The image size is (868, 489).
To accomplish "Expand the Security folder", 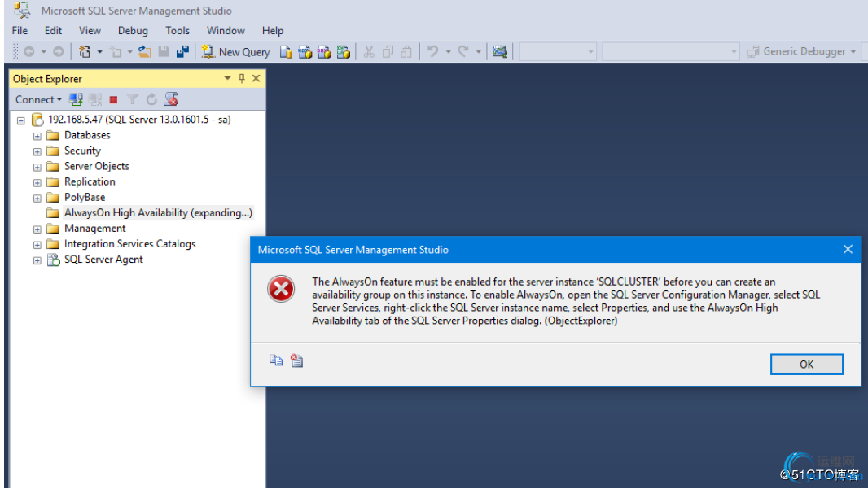I will point(37,151).
